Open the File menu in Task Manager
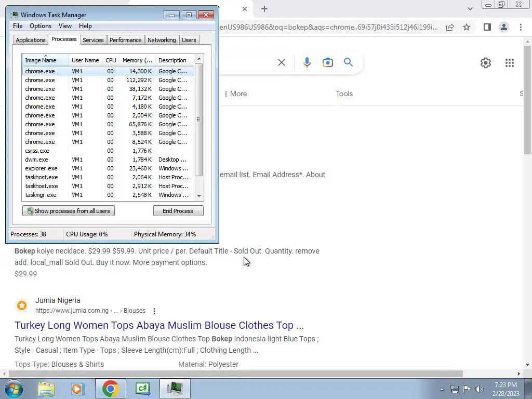Image resolution: width=532 pixels, height=399 pixels. click(18, 26)
